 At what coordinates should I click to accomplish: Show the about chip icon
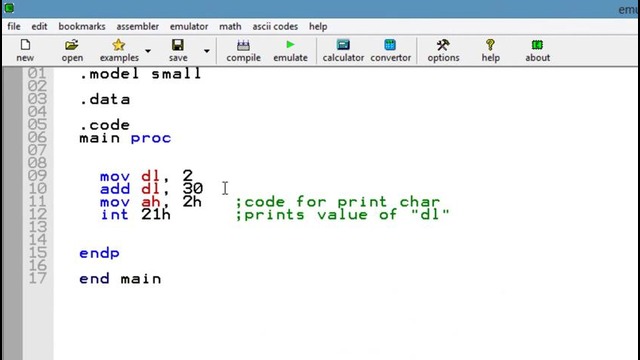[537, 44]
